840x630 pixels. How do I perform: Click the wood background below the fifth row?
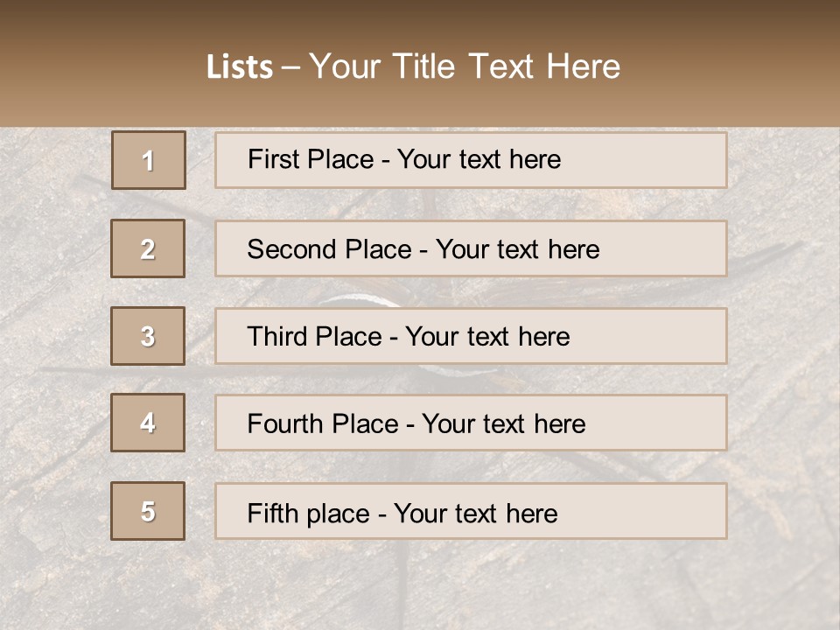coord(420,584)
